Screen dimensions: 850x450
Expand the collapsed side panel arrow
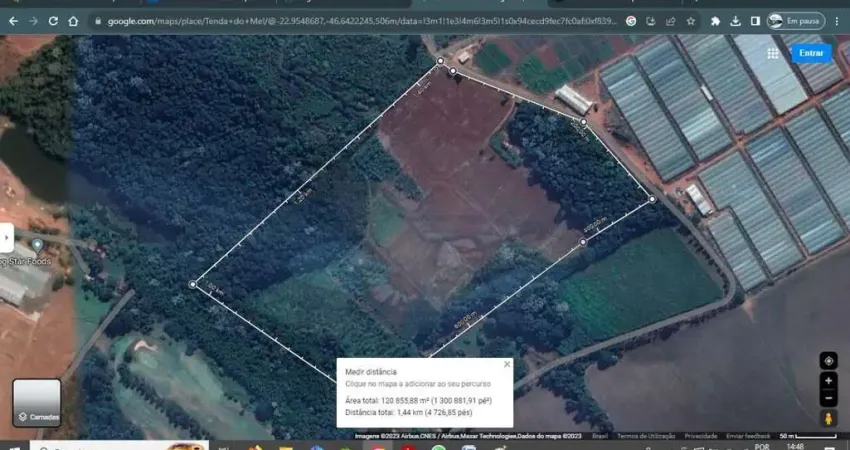point(6,237)
